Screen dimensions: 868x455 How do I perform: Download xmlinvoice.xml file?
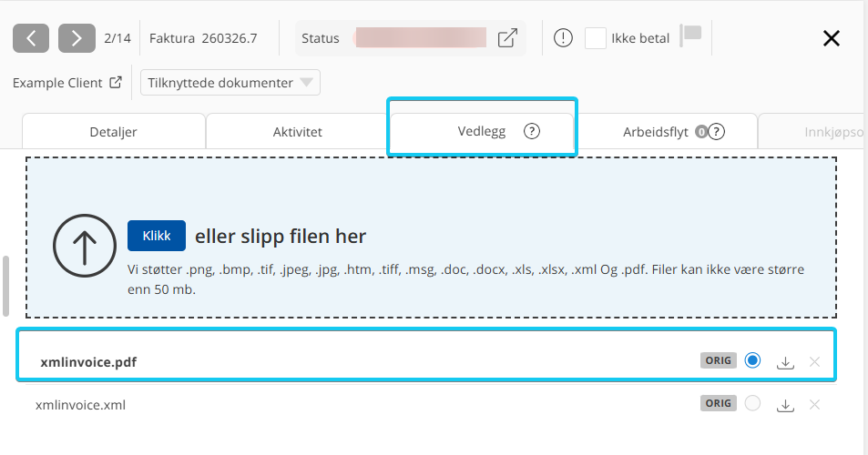(785, 405)
